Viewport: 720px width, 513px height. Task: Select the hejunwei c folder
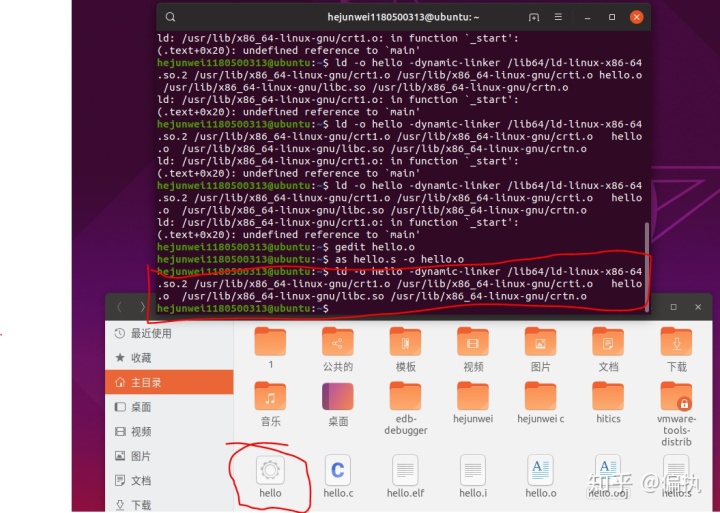(540, 402)
